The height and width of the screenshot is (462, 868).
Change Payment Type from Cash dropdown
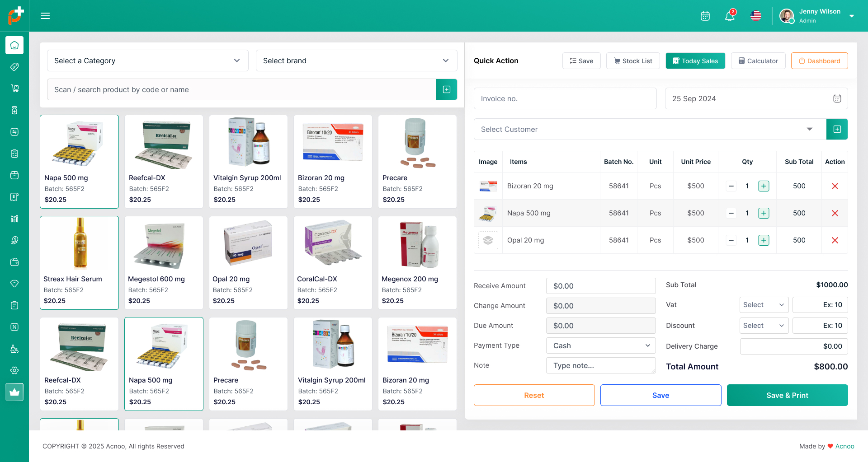click(x=600, y=345)
